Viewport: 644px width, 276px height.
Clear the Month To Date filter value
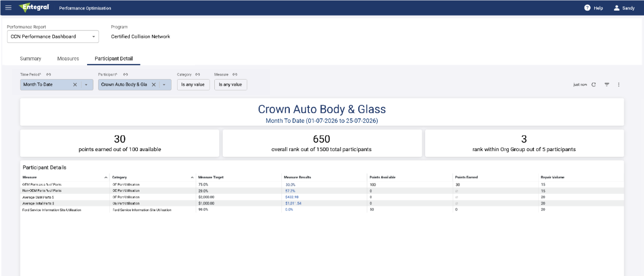point(75,85)
